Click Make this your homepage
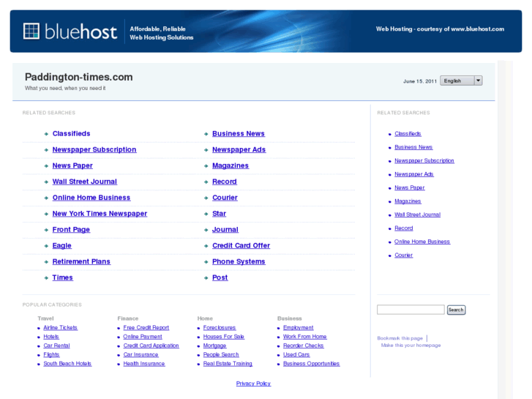The image size is (532, 399). (411, 346)
